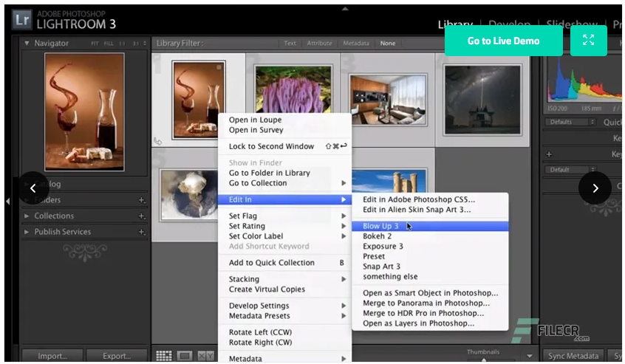This screenshot has height=364, width=625.
Task: Enable the Text library filter
Action: tap(290, 44)
